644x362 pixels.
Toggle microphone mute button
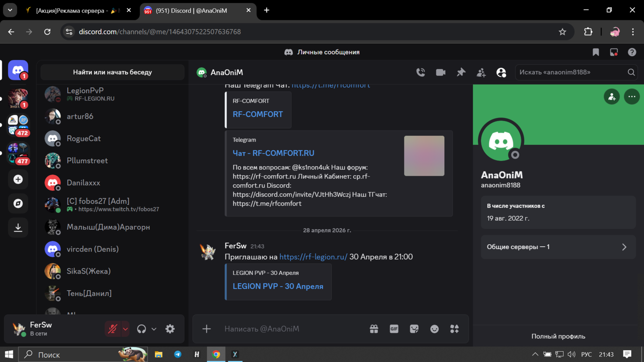pyautogui.click(x=112, y=329)
